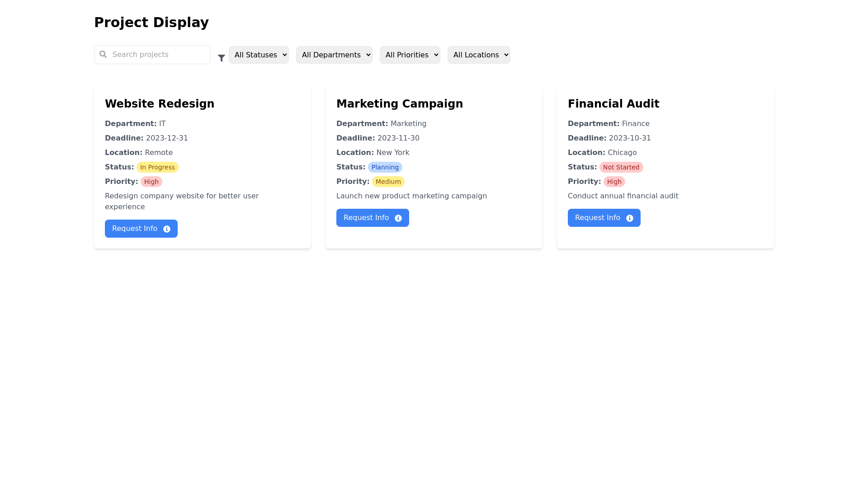This screenshot has height=488, width=868.
Task: Click the Planning status badge
Action: tap(385, 167)
